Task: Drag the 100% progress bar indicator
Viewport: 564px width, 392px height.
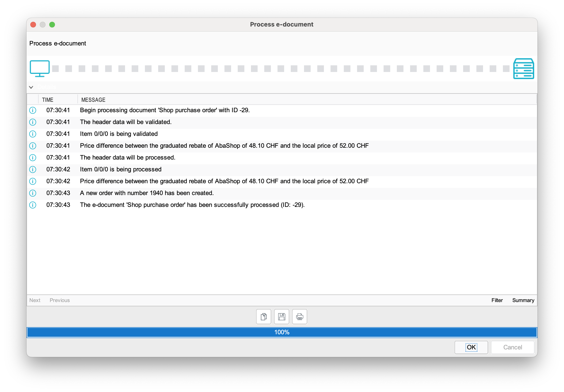Action: tap(282, 332)
